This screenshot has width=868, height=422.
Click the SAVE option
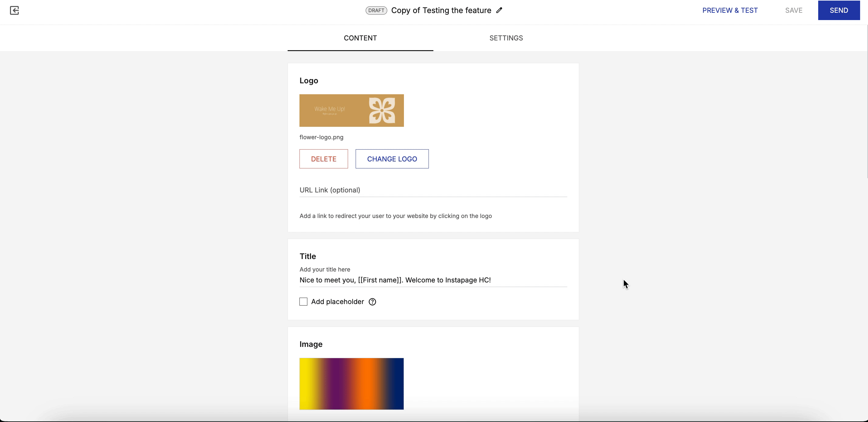pos(794,10)
